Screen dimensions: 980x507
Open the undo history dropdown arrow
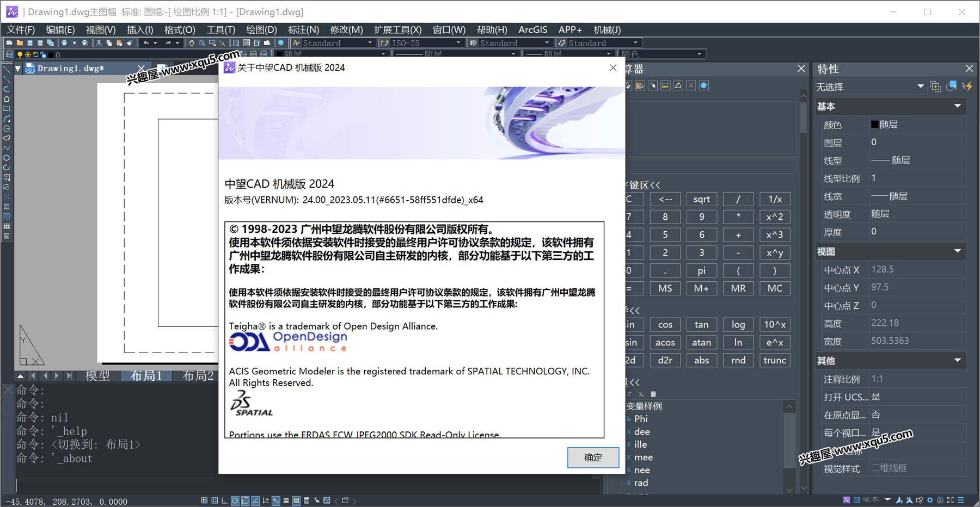[155, 43]
